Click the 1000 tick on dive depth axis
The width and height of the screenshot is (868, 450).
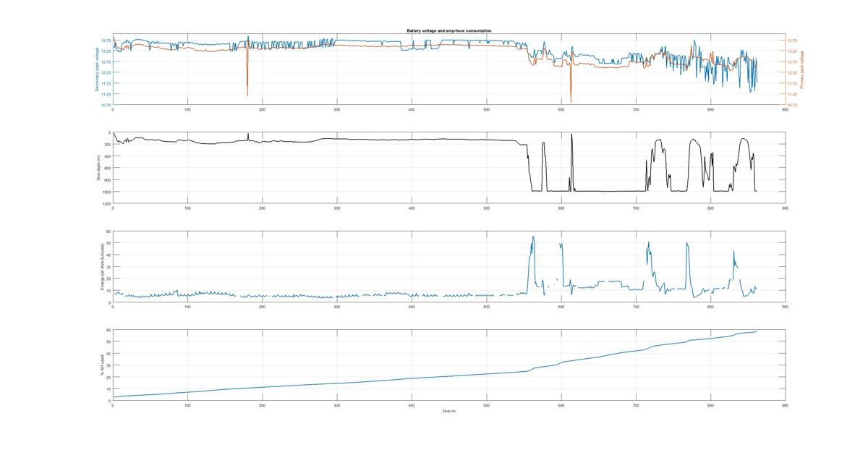106,192
